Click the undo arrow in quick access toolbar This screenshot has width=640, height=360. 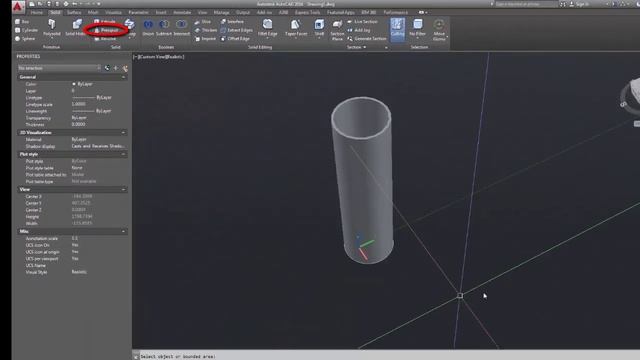pos(74,4)
